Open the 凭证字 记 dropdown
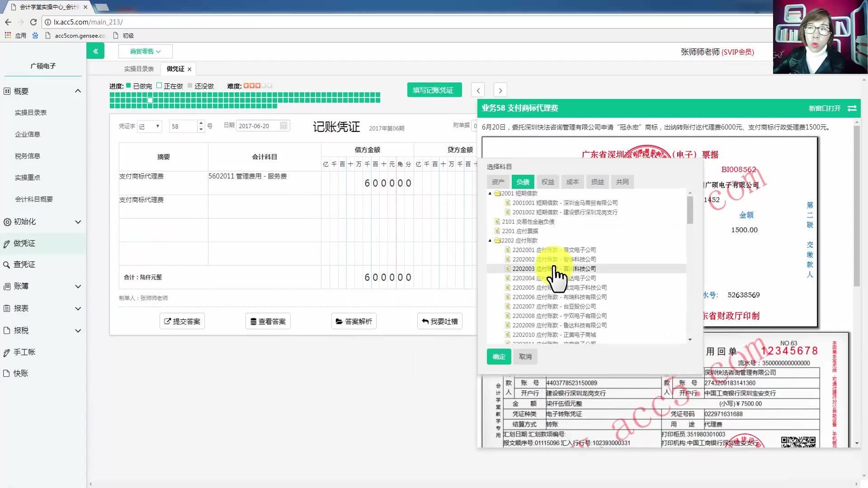The image size is (868, 488). 150,126
